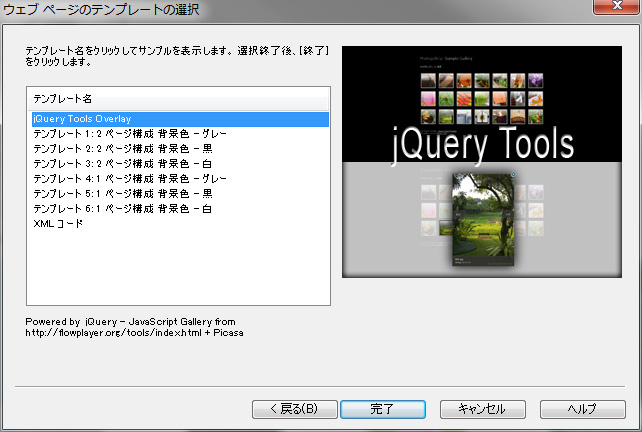Close the template selection dialog
The height and width of the screenshot is (432, 642).
[617, 6]
